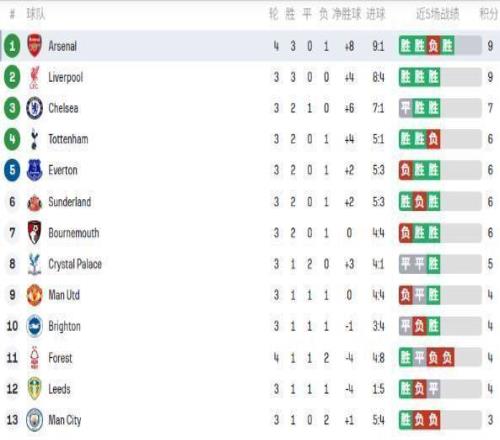Click the Arsenal club crest
The width and height of the screenshot is (500, 440).
click(x=34, y=46)
